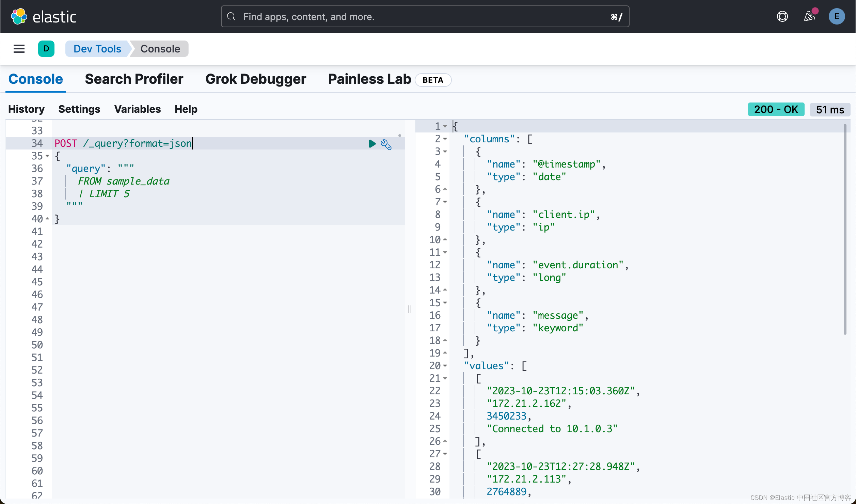Run request with the green play icon

pyautogui.click(x=372, y=144)
